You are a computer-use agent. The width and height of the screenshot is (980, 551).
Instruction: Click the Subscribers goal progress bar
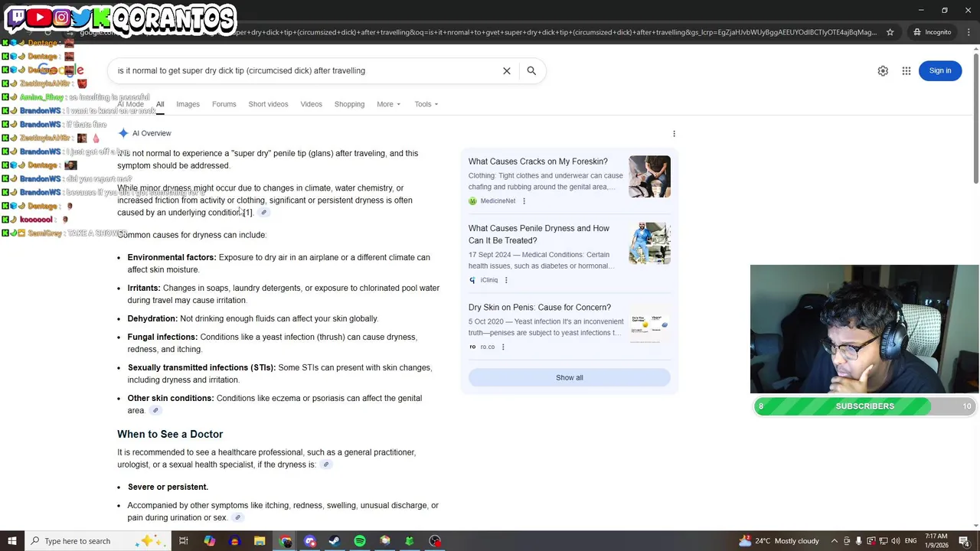[864, 406]
